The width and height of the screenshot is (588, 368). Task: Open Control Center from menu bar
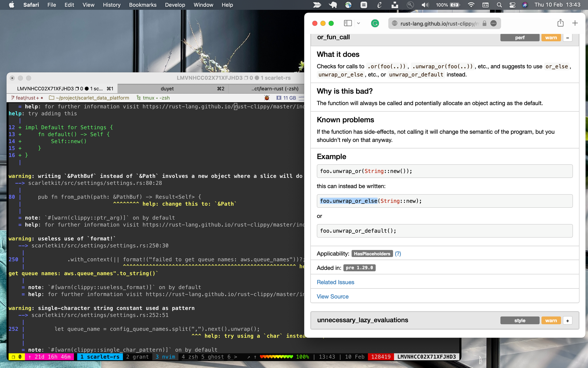pyautogui.click(x=512, y=5)
